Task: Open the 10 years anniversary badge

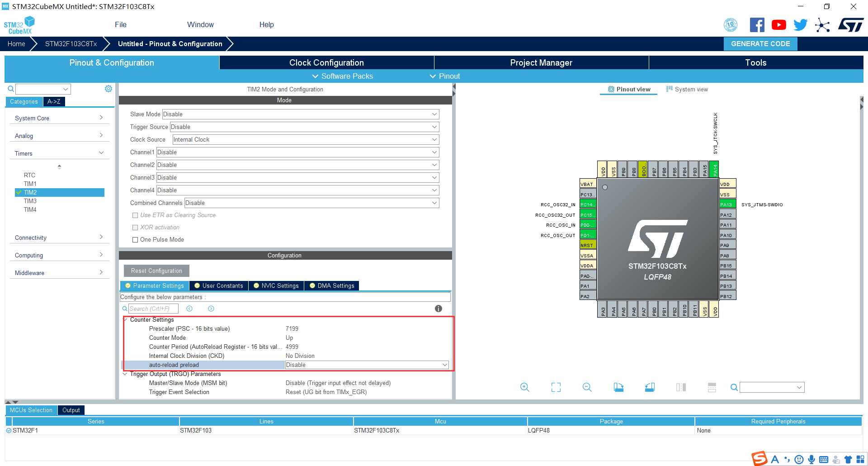Action: click(x=731, y=25)
